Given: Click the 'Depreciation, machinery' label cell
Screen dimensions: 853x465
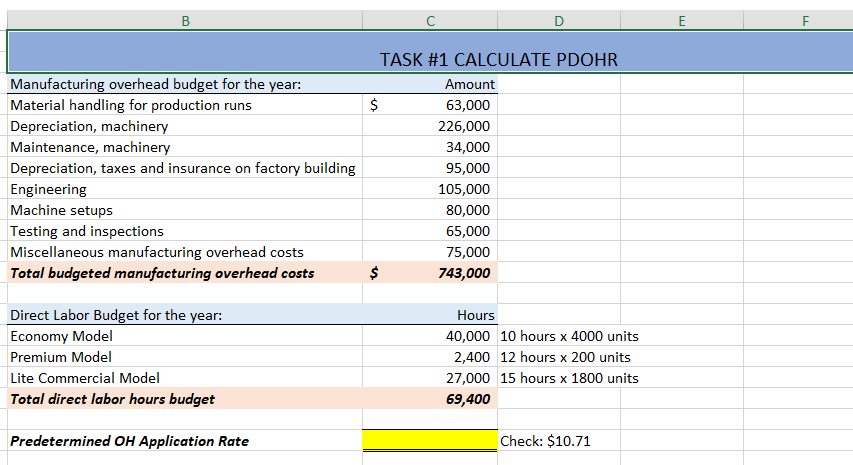Looking at the screenshot, I should point(185,126).
